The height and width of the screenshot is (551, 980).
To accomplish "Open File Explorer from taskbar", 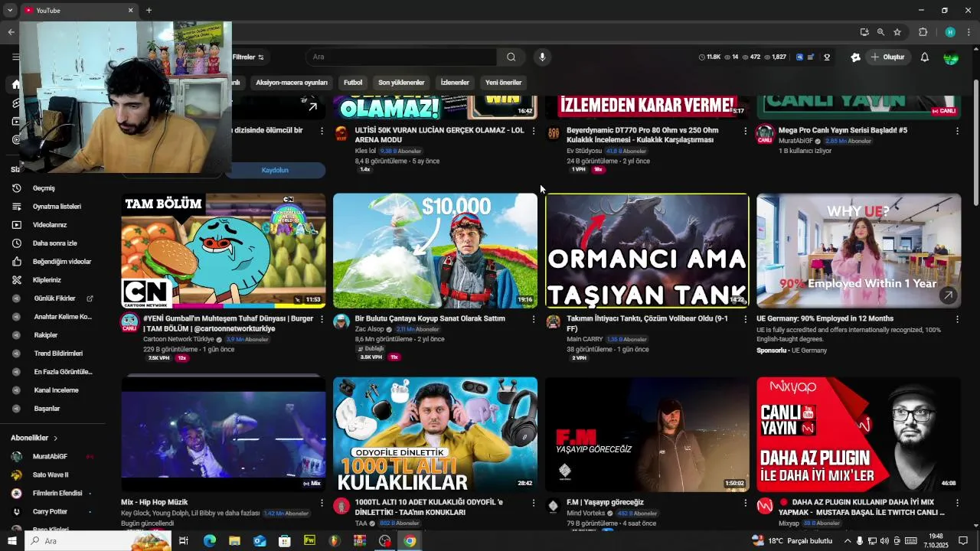I will (234, 541).
